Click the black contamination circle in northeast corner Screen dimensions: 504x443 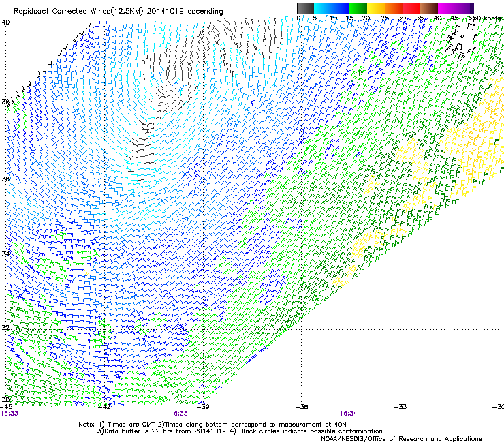tap(458, 47)
